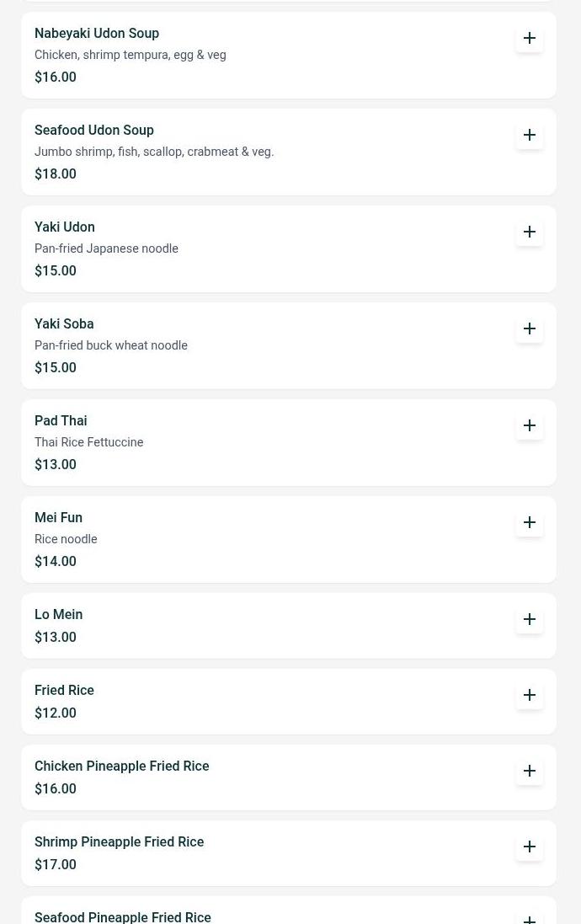Open the Seafood Udon Soup item name
The width and height of the screenshot is (581, 924).
94,131
